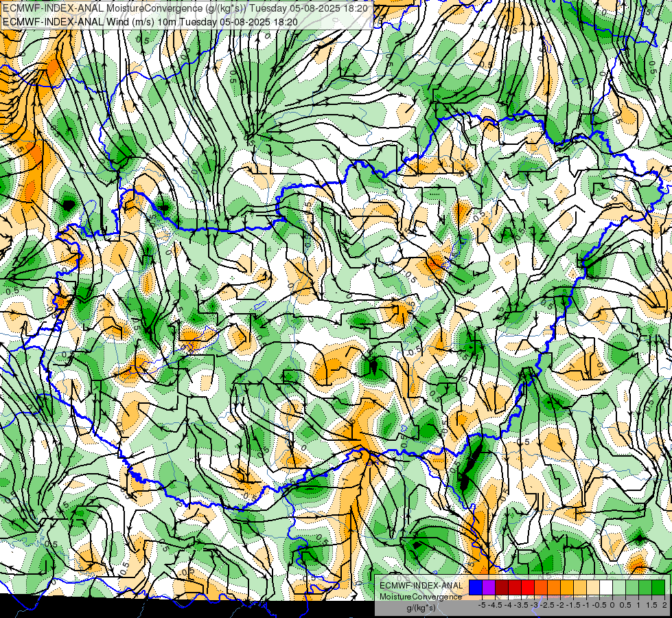Click the blue swatch in the legend

pos(476,587)
